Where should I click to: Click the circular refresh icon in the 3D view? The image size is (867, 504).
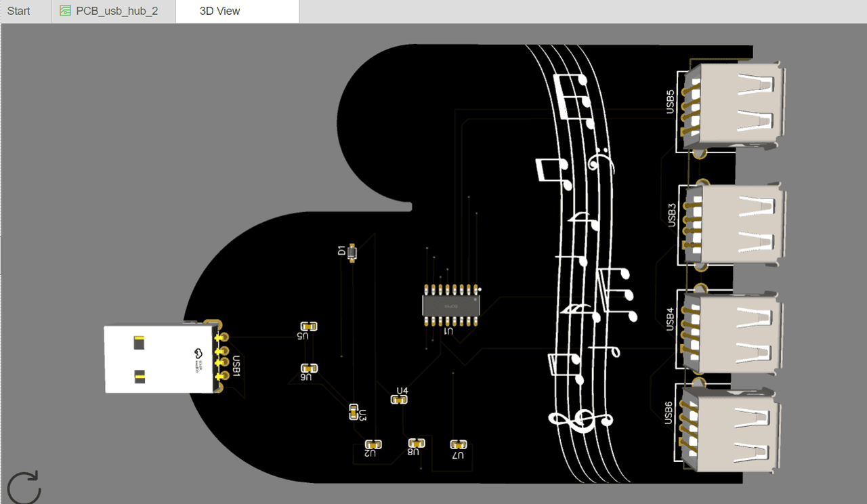click(x=24, y=488)
